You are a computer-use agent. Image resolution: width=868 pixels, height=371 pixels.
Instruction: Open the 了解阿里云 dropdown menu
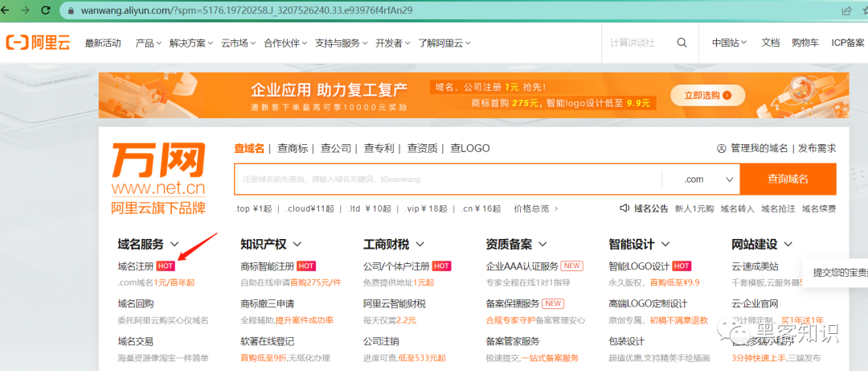(x=444, y=43)
